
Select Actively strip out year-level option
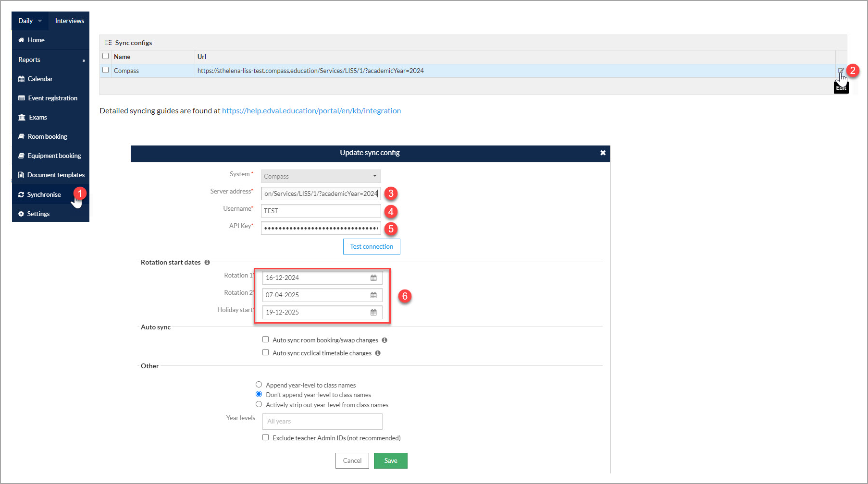coord(259,404)
